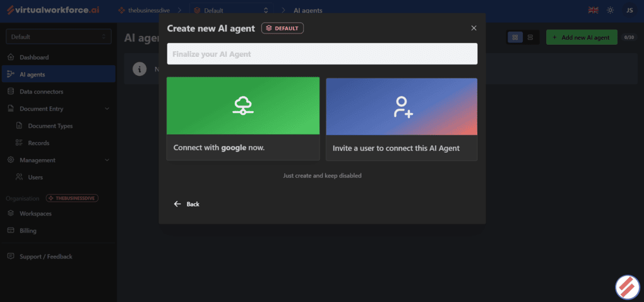Collapse the Management section chevron
The height and width of the screenshot is (302, 644).
(107, 160)
